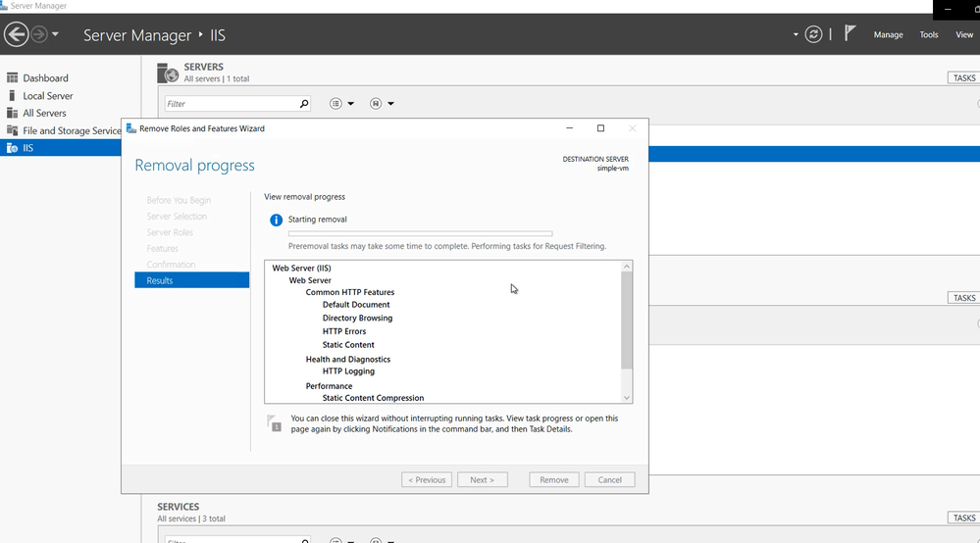Viewport: 980px width, 543px height.
Task: Open the Services TASKS dropdown
Action: pyautogui.click(x=963, y=518)
